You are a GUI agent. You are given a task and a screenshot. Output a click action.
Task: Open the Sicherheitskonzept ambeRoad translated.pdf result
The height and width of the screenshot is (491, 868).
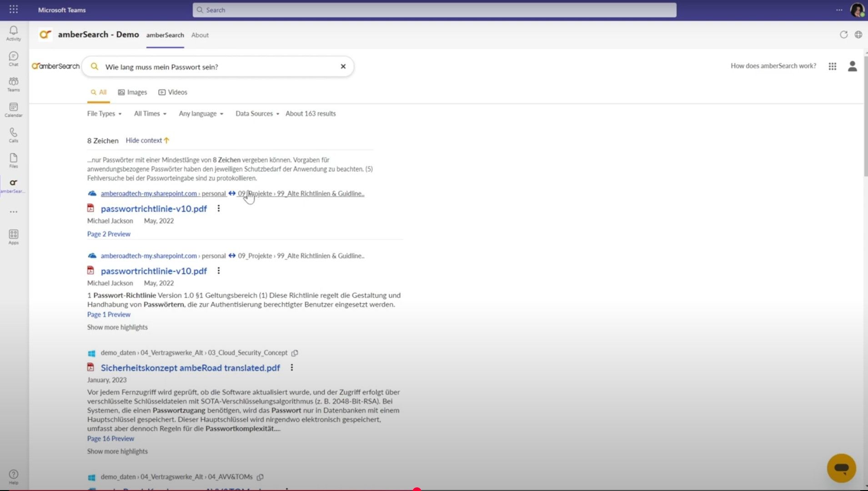190,368
